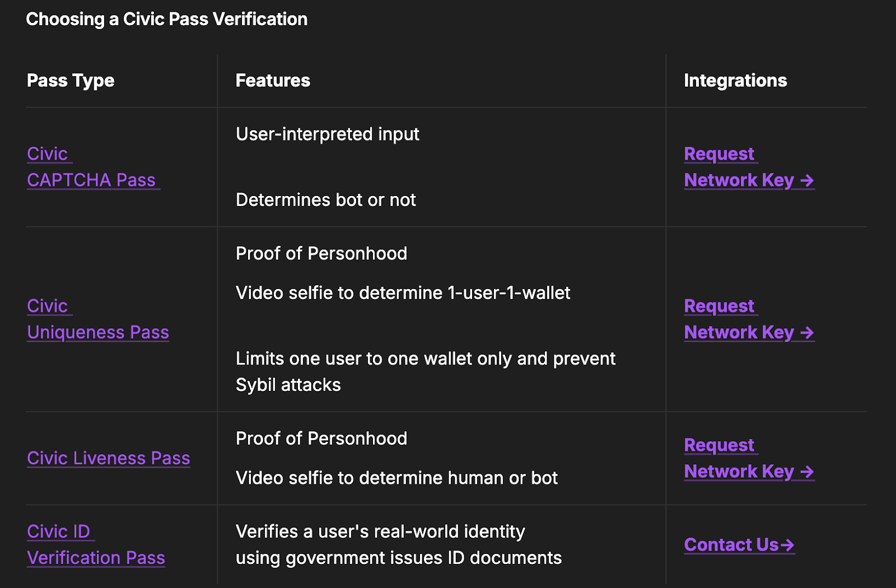Click the word Request in the CAPTCHA Pass row
The width and height of the screenshot is (896, 588).
(719, 153)
